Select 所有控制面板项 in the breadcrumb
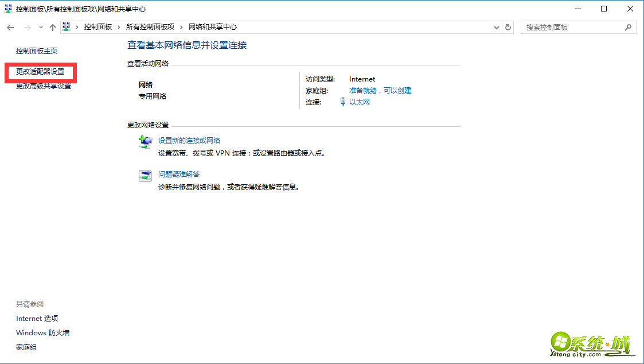 click(x=150, y=26)
